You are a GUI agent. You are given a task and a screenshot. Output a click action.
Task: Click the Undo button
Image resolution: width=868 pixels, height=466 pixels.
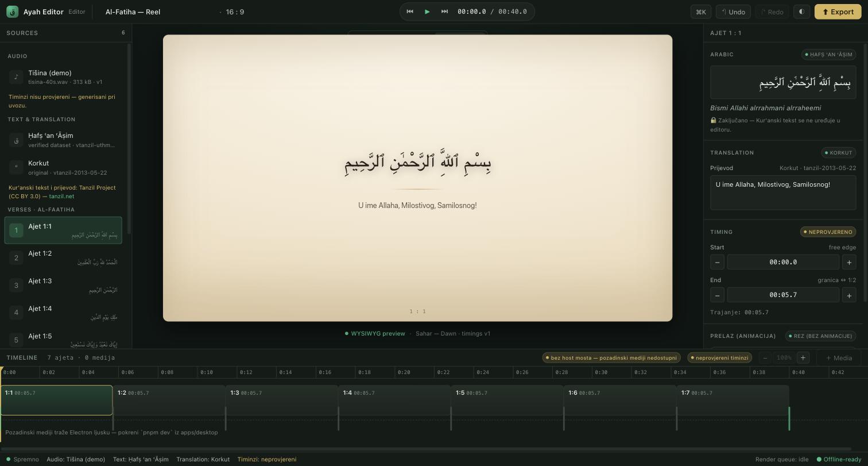(733, 11)
